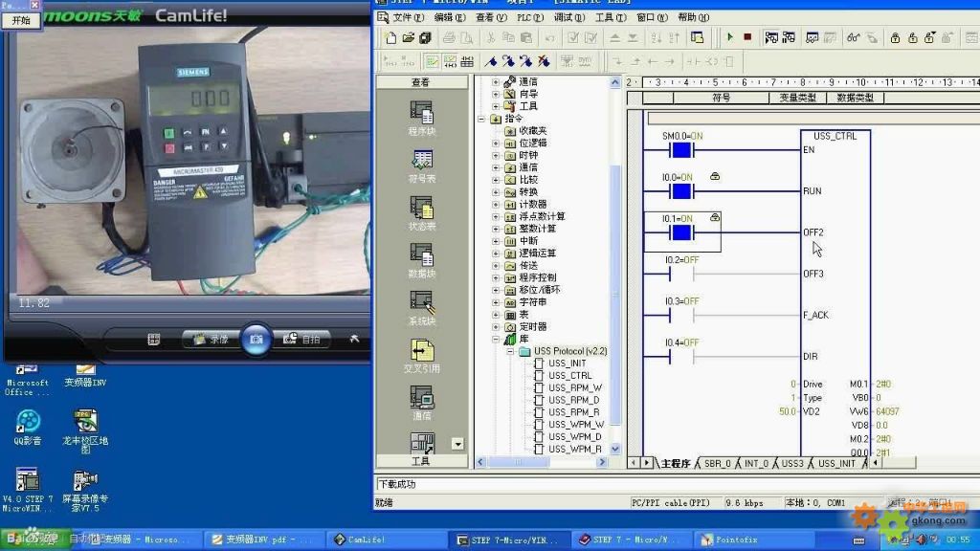Unforce the value with the open padlock icon
This screenshot has width=980, height=551.
[912, 37]
